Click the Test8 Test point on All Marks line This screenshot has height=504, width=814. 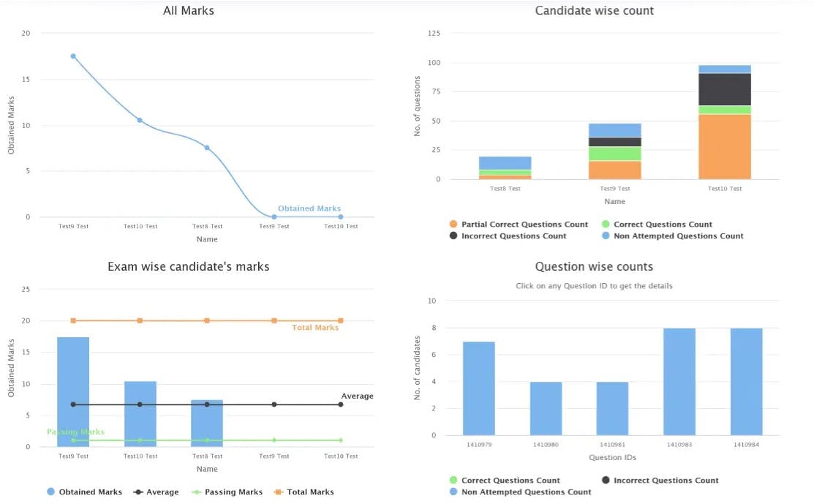pyautogui.click(x=207, y=148)
